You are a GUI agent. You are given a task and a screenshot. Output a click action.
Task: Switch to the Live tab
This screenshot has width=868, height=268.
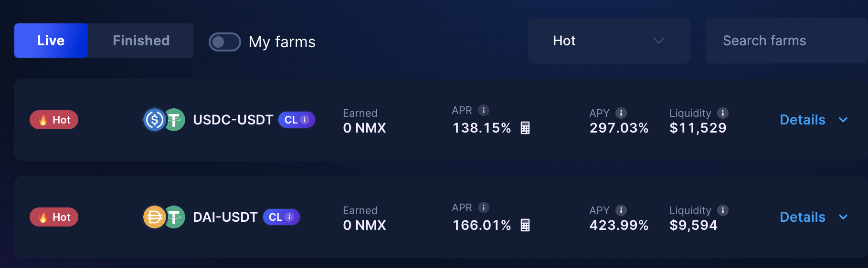[51, 41]
